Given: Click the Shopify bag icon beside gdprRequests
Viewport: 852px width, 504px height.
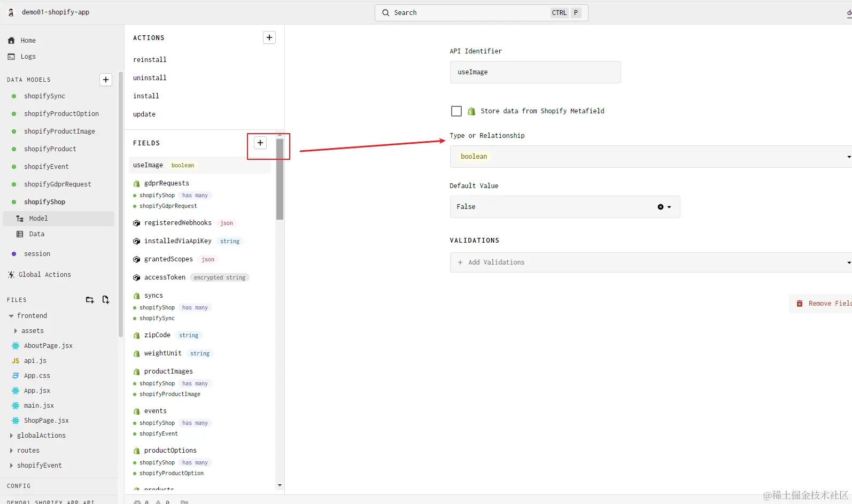Looking at the screenshot, I should [x=136, y=183].
